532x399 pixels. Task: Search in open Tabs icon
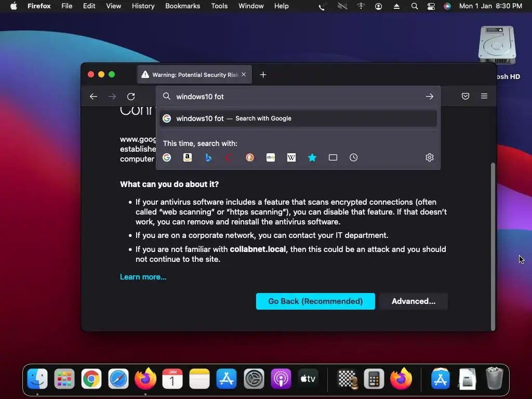[x=333, y=157]
